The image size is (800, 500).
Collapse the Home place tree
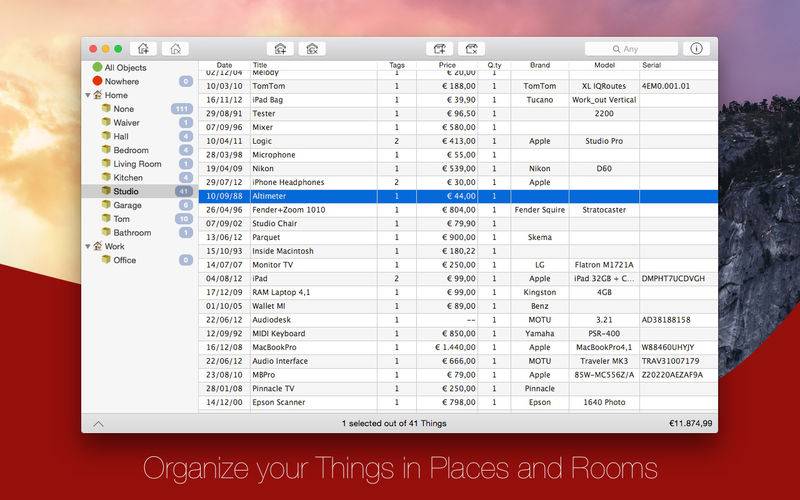88,96
